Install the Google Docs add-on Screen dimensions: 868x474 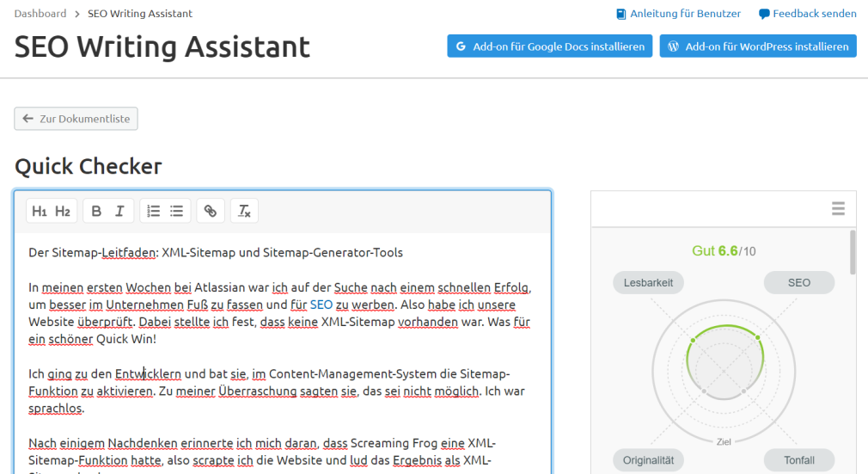click(x=550, y=46)
